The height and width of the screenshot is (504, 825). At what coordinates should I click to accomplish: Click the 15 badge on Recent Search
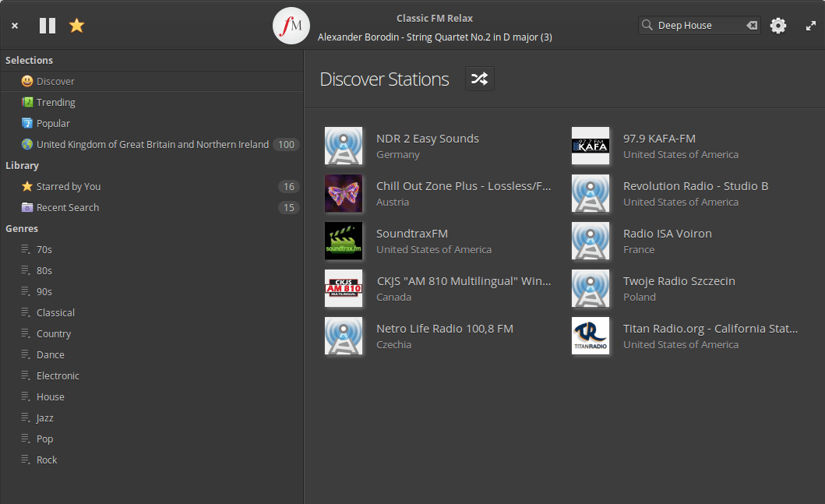289,207
